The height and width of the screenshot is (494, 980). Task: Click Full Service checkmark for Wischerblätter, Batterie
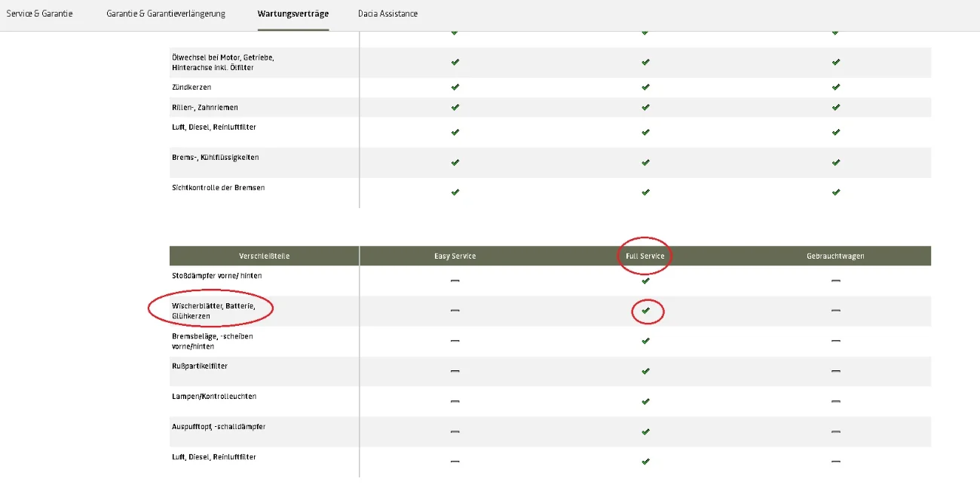pyautogui.click(x=645, y=311)
